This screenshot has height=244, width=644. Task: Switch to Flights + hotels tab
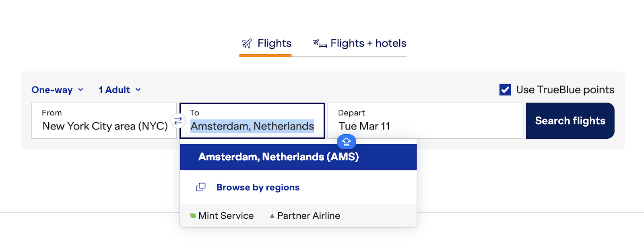359,43
